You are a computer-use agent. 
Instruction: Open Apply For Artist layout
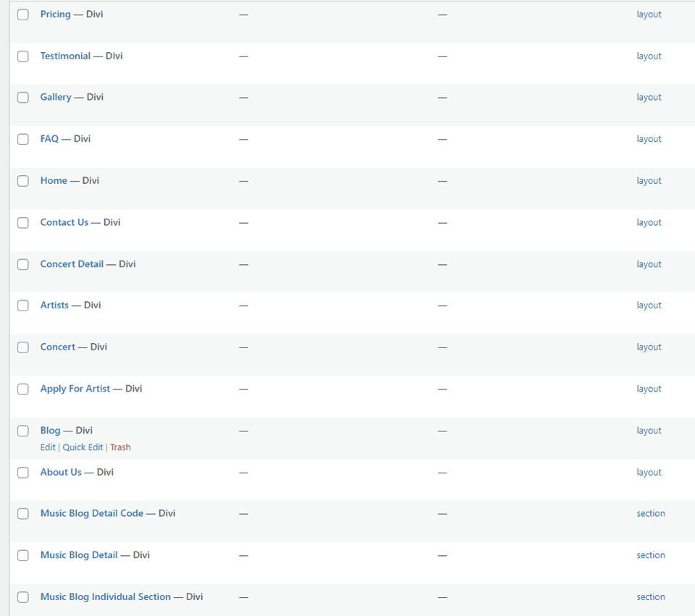(x=75, y=389)
